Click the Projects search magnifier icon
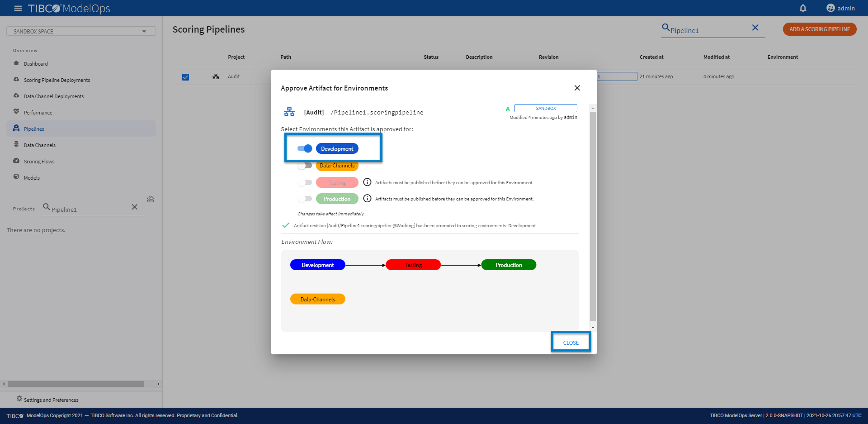The image size is (868, 424). tap(46, 207)
